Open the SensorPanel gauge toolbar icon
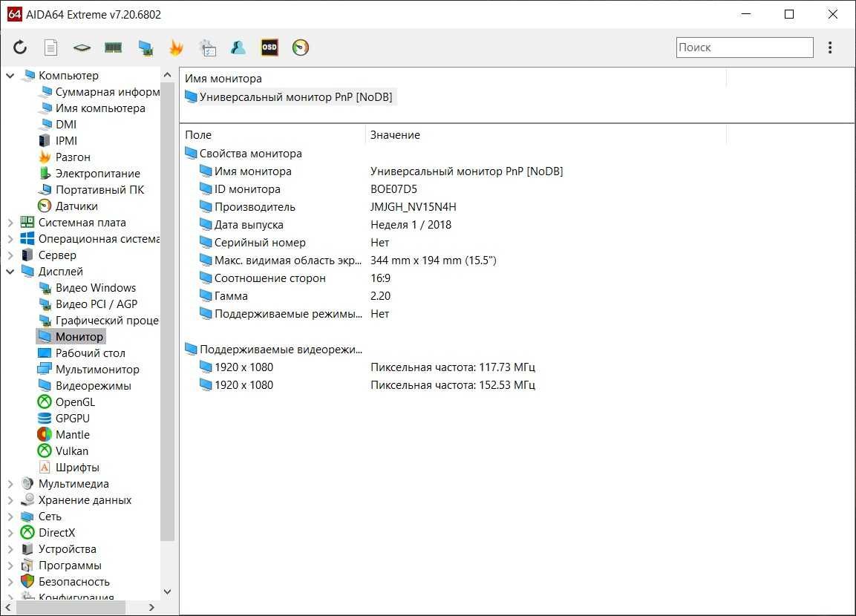Image resolution: width=856 pixels, height=616 pixels. (x=300, y=47)
